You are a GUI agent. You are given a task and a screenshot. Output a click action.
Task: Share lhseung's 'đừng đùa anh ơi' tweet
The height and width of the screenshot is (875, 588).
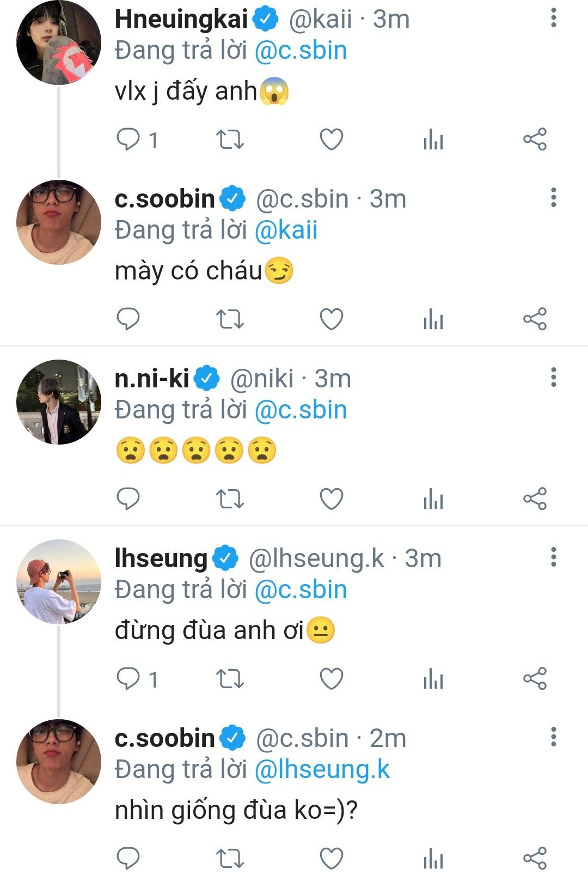(535, 679)
